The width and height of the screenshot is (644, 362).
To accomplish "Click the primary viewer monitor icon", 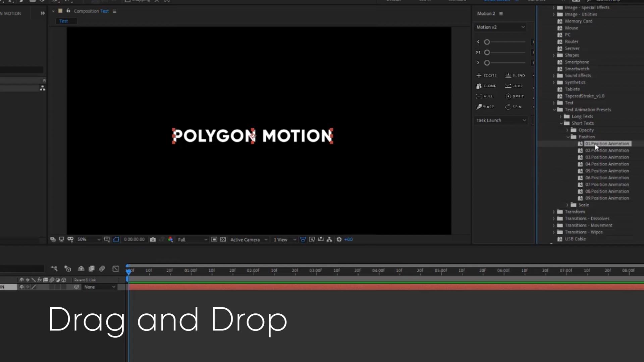I will pos(61,239).
